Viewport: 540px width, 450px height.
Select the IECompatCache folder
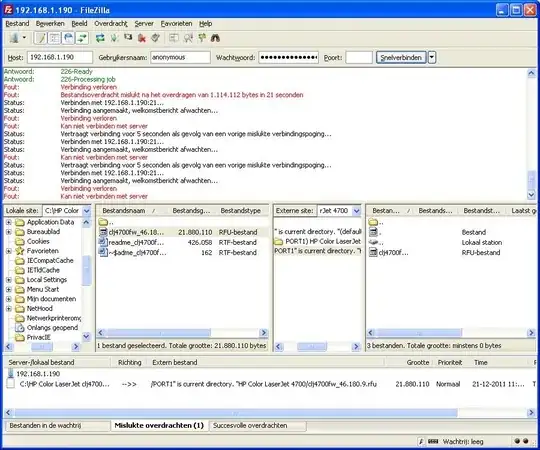point(50,261)
